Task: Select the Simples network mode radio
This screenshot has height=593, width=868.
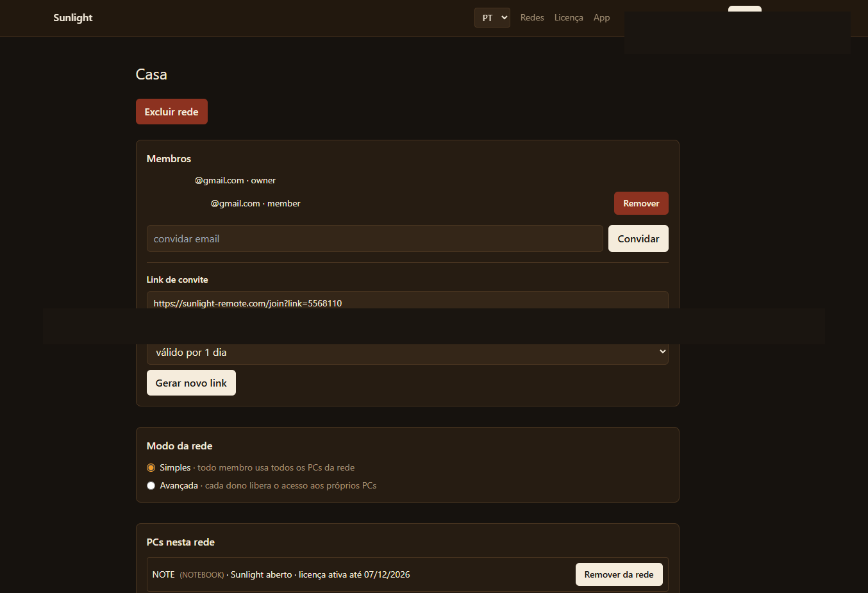Action: pos(151,468)
